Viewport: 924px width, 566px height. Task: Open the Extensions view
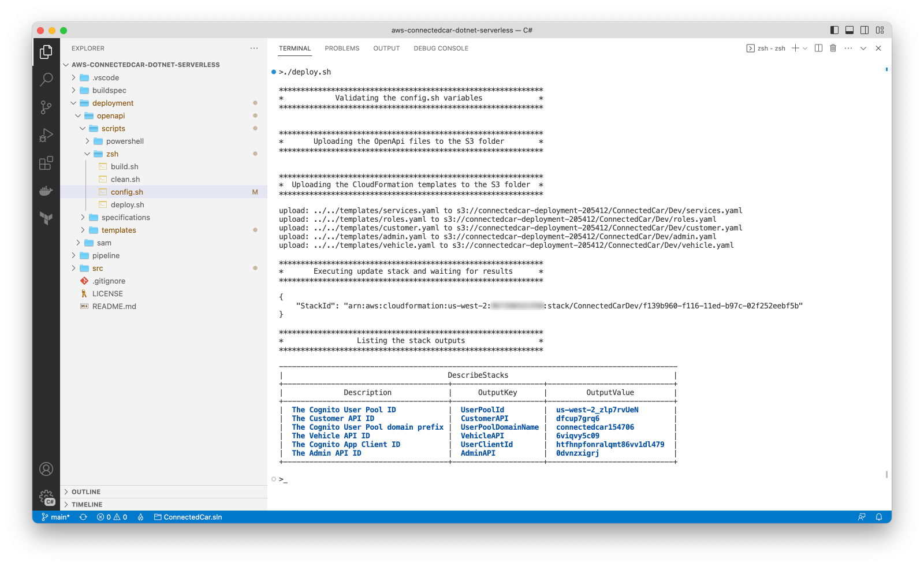(46, 163)
